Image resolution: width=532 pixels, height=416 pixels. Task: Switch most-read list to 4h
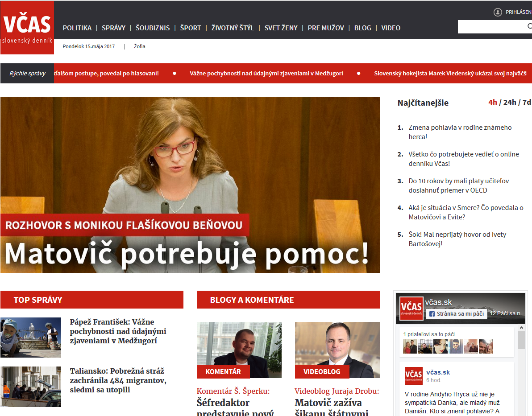(x=492, y=103)
